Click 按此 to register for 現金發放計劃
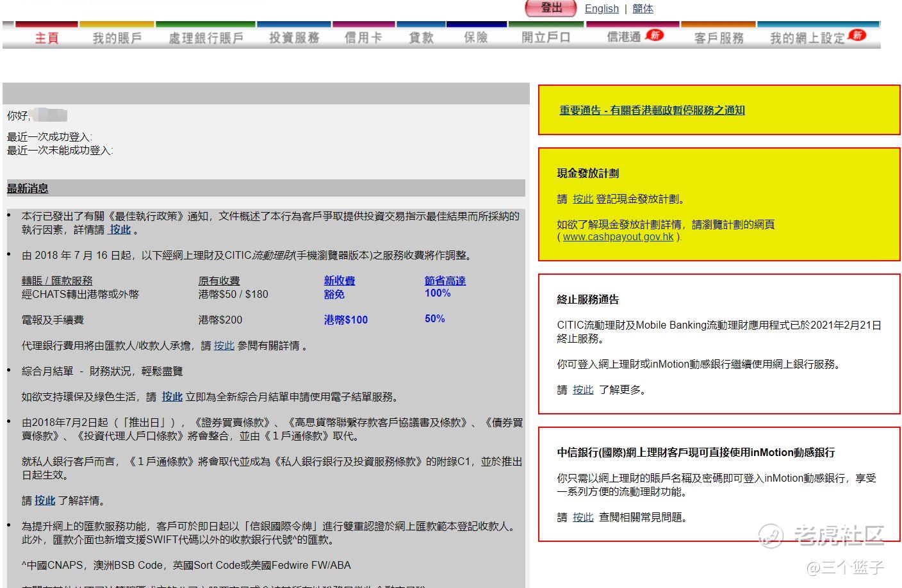The image size is (902, 588). point(582,199)
